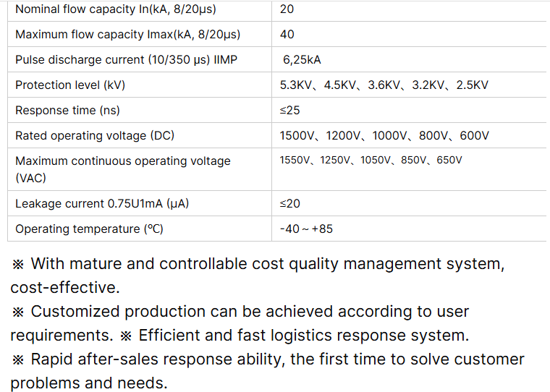Click the 1550V continuous voltage value
Screen dimensions: 550x392
click(296, 161)
